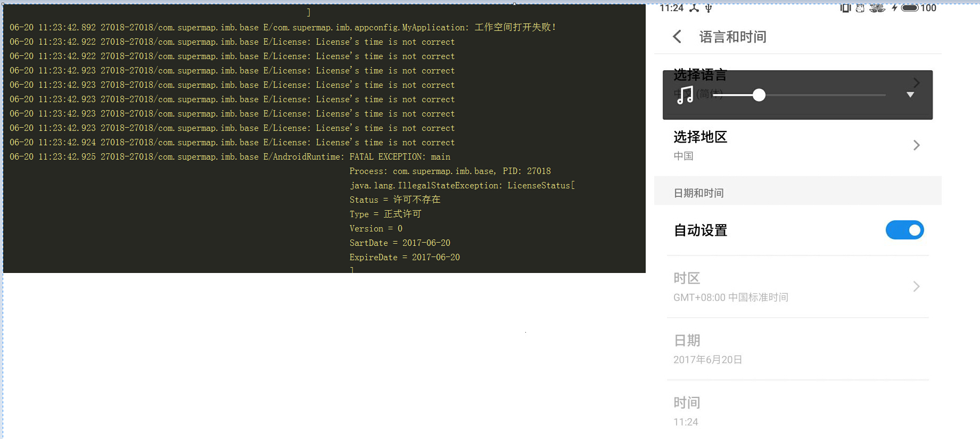
Task: Click the Type = 正式许可 log line
Action: pyautogui.click(x=385, y=214)
